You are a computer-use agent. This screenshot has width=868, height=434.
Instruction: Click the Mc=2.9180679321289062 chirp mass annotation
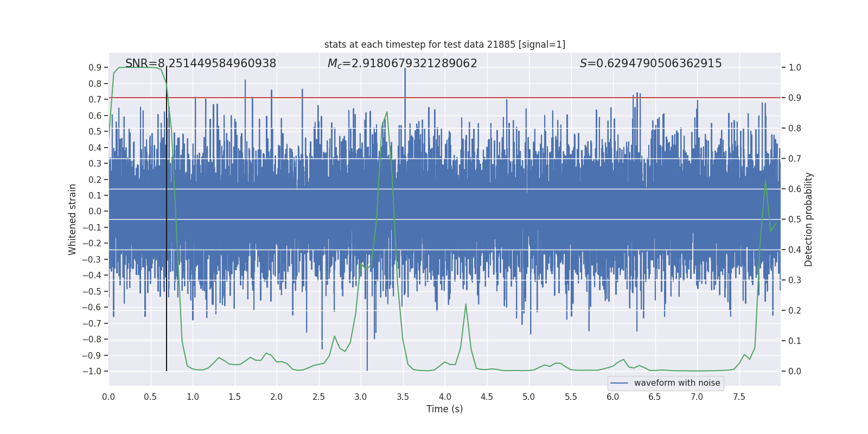point(402,63)
